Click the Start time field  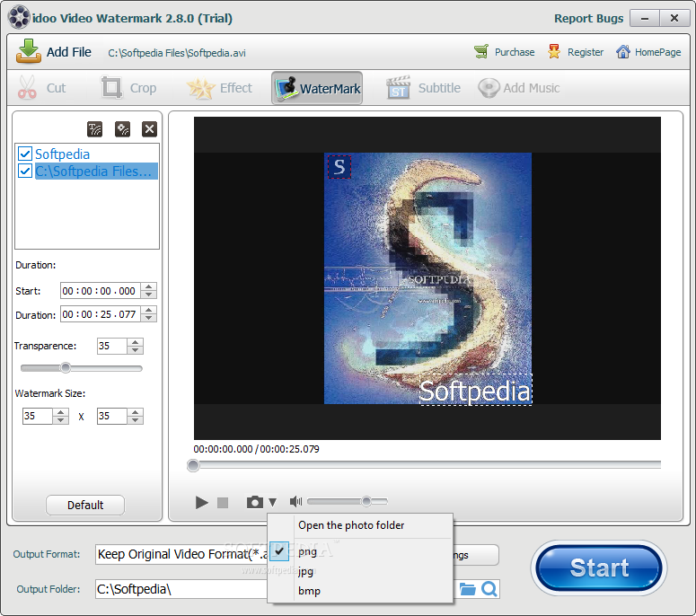(x=101, y=291)
